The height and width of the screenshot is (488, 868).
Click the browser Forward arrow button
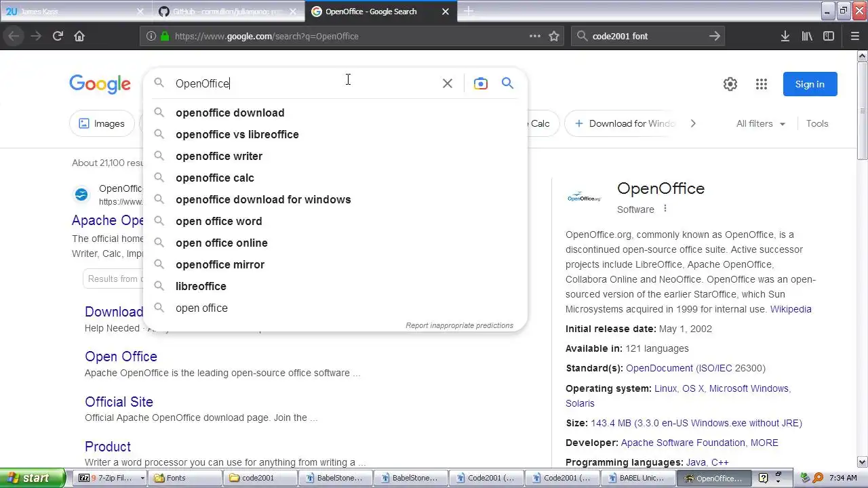35,36
